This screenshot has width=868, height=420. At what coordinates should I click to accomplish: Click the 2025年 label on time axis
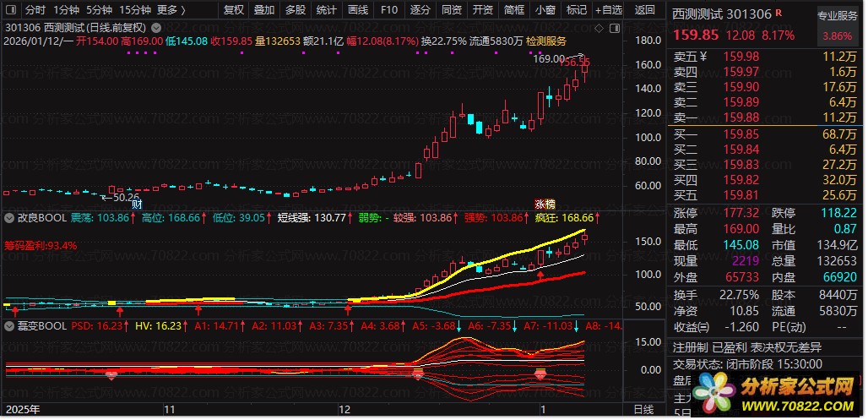click(x=22, y=410)
